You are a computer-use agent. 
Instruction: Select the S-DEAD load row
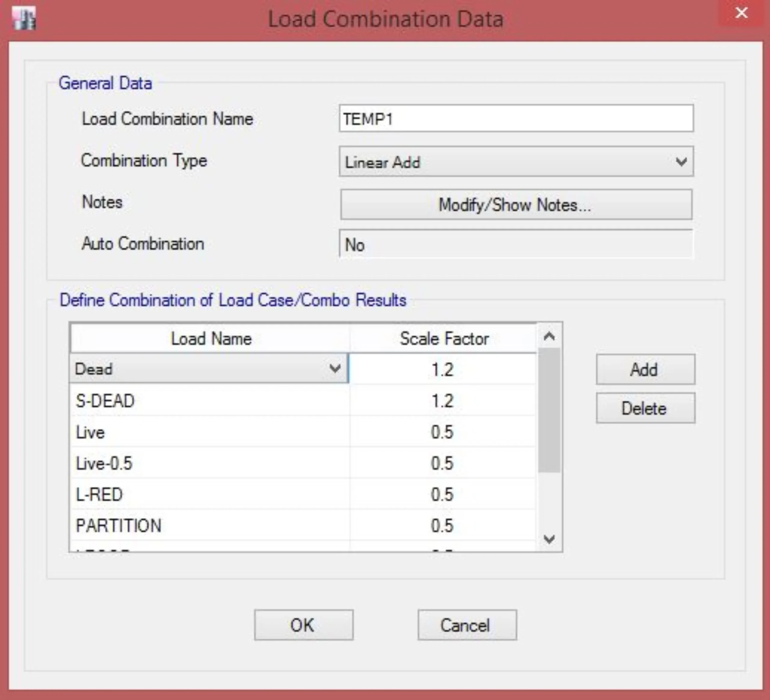209,401
